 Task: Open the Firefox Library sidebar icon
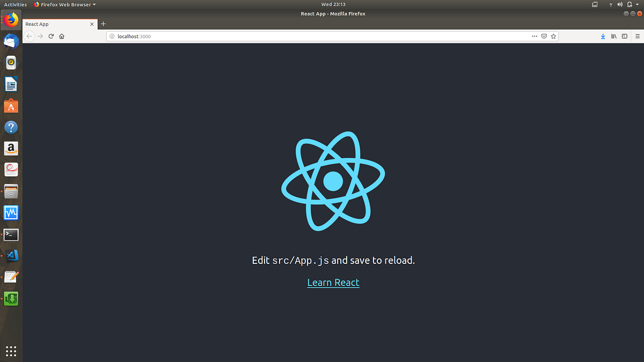[x=613, y=36]
